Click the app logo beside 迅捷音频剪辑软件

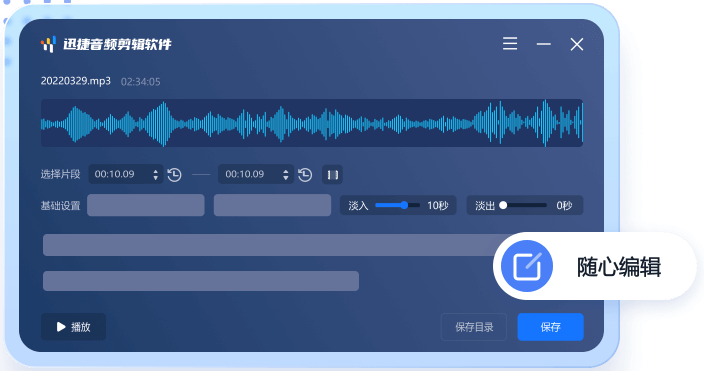pos(48,44)
